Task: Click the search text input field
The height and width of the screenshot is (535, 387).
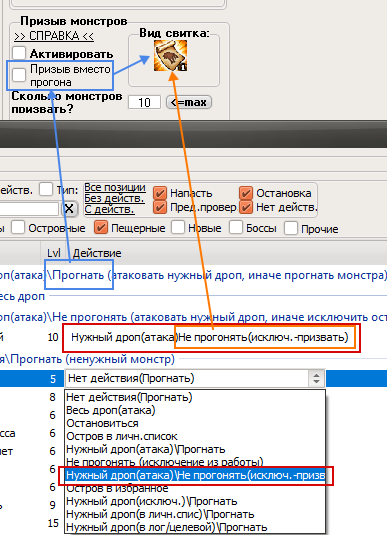Action: point(29,208)
